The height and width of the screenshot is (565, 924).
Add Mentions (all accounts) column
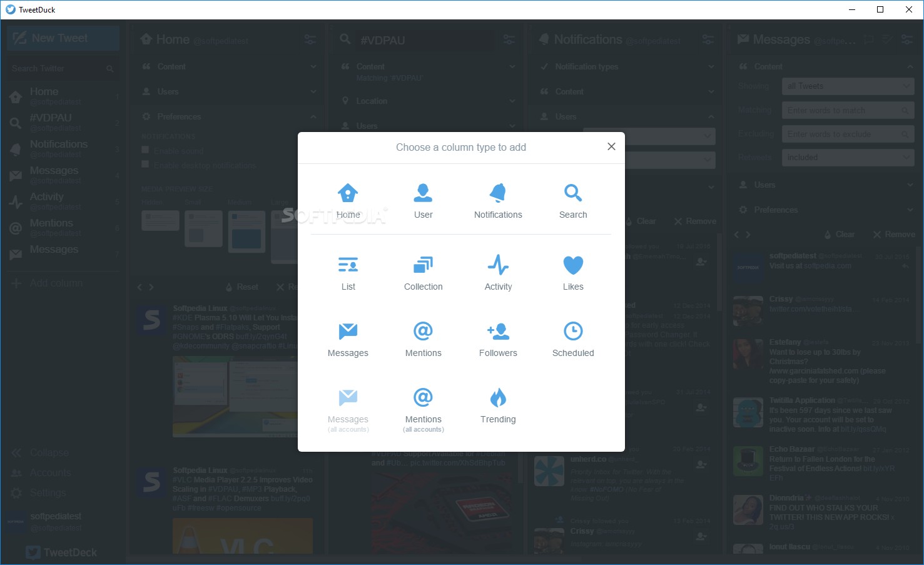click(423, 410)
